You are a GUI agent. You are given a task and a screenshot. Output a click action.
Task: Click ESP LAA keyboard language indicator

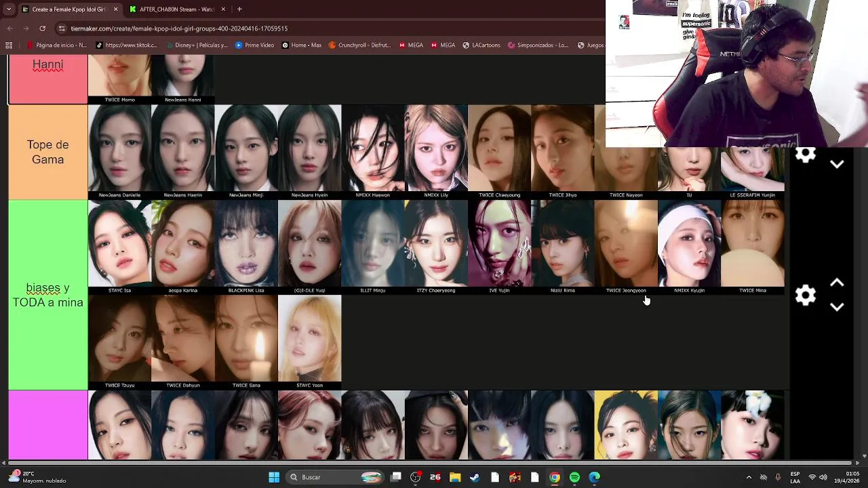(x=795, y=477)
